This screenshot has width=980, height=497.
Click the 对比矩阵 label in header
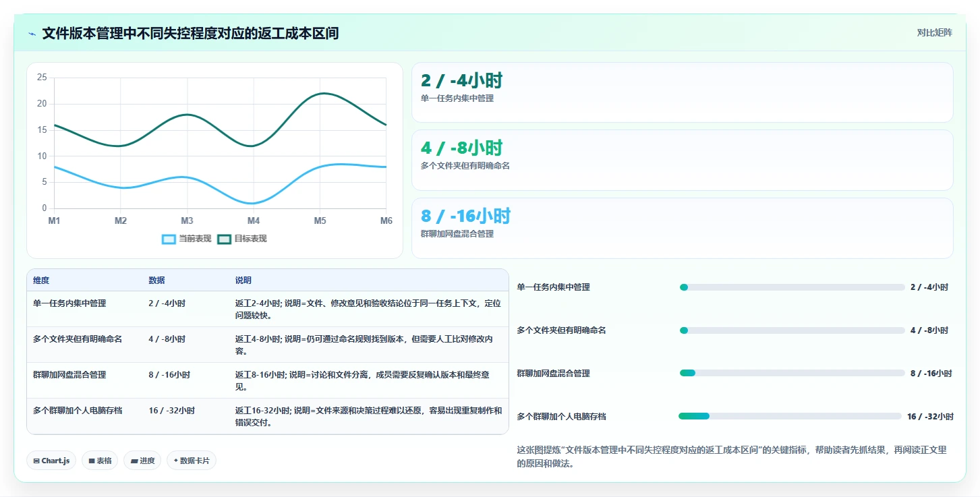[x=934, y=32]
